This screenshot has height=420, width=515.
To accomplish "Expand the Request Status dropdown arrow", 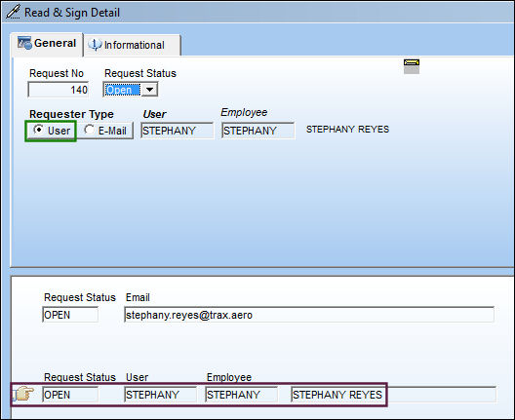I will pyautogui.click(x=150, y=90).
